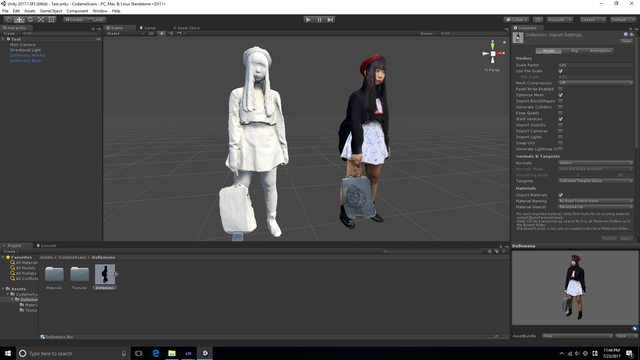Toggle the Read/Write Enabled checkbox
Image resolution: width=640 pixels, height=360 pixels.
click(560, 89)
